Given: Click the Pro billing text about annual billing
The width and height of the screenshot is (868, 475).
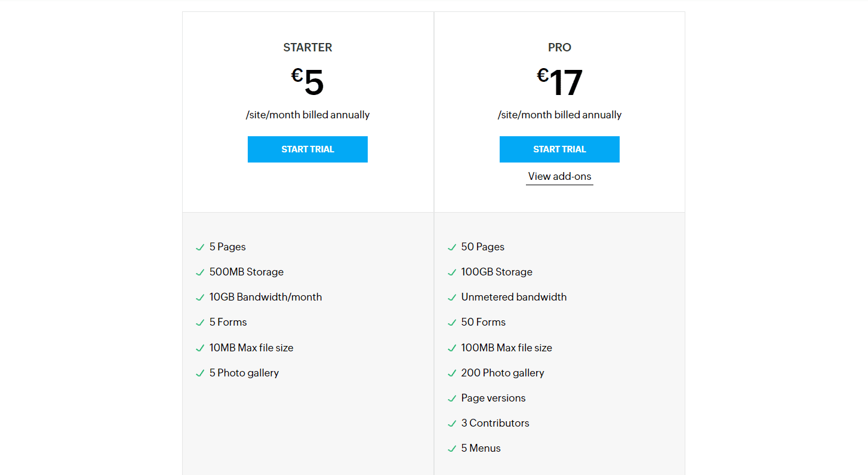Looking at the screenshot, I should click(559, 115).
